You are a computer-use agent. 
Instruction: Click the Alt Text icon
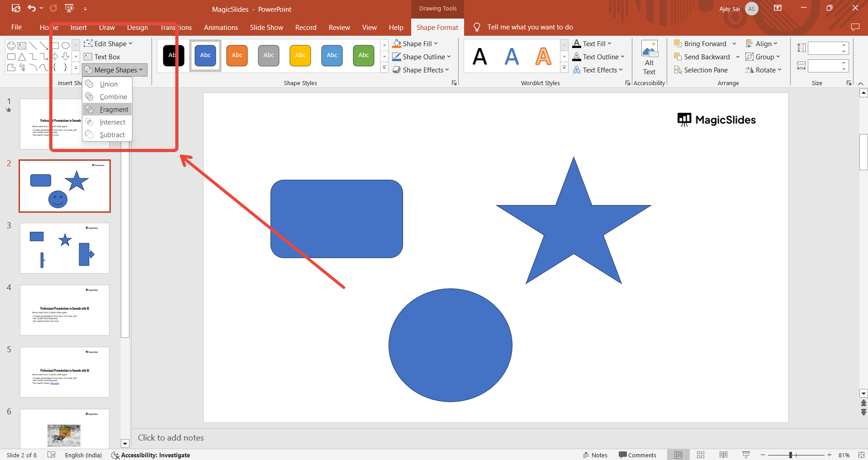click(649, 58)
